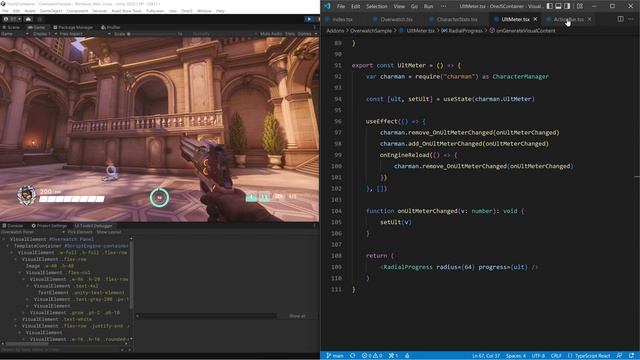
Task: Open the File menu in VS Code
Action: pos(341,6)
